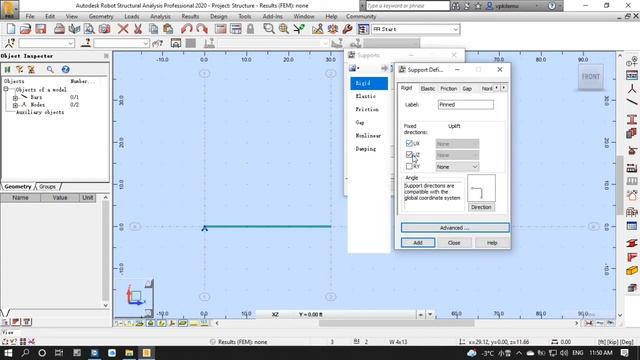Open Print Preview icon
The image size is (640, 360).
pyautogui.click(x=89, y=29)
